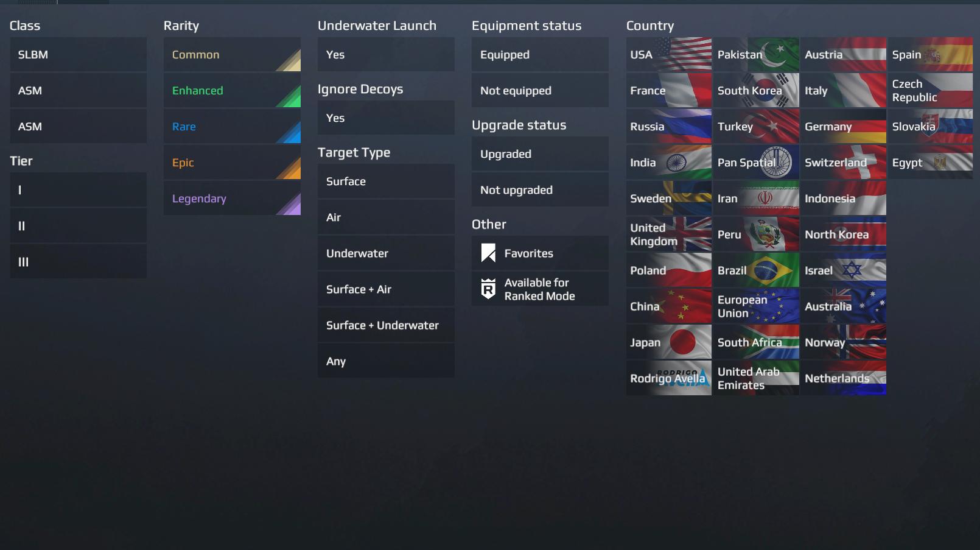Select the SLBM class filter

(78, 54)
